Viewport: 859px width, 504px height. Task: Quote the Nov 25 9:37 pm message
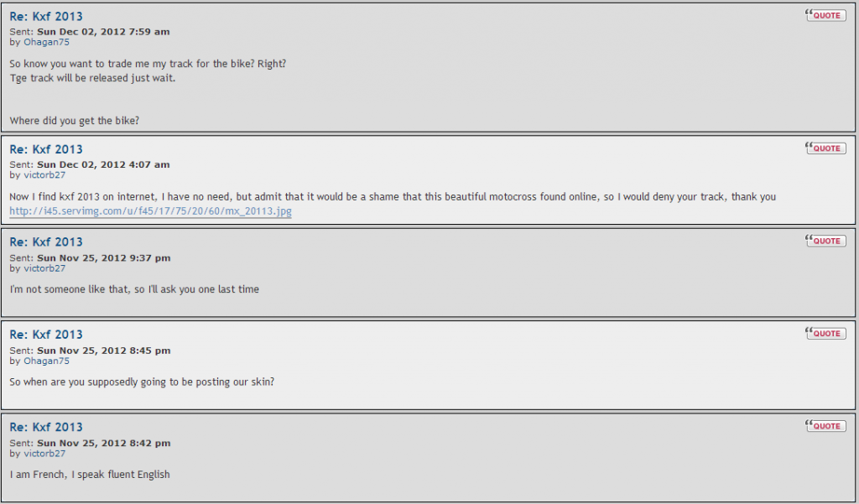point(825,241)
